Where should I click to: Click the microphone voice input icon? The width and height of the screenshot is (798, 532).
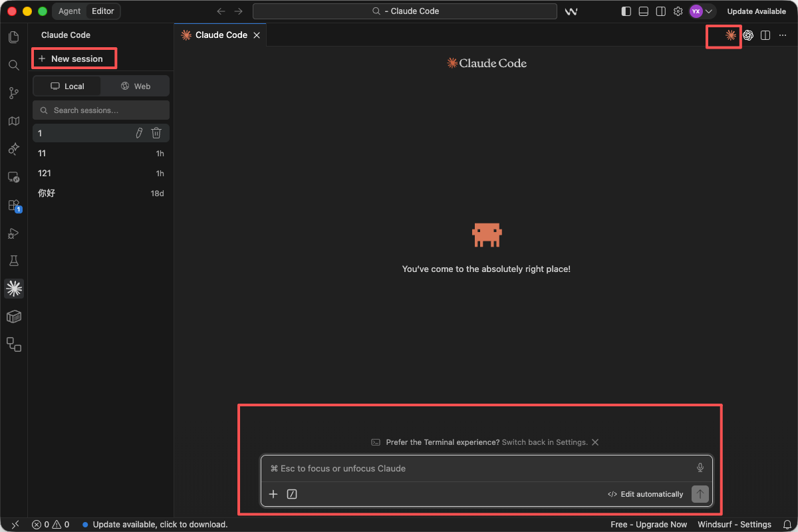(700, 468)
